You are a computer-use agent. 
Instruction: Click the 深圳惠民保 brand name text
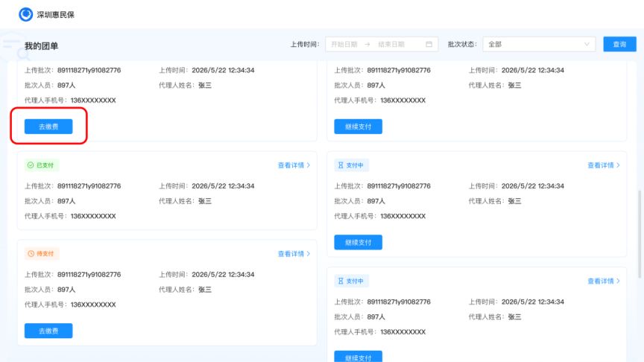click(56, 15)
